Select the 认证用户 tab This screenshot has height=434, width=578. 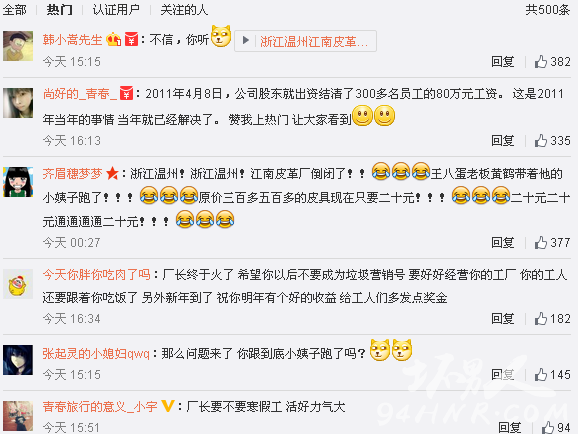[116, 10]
